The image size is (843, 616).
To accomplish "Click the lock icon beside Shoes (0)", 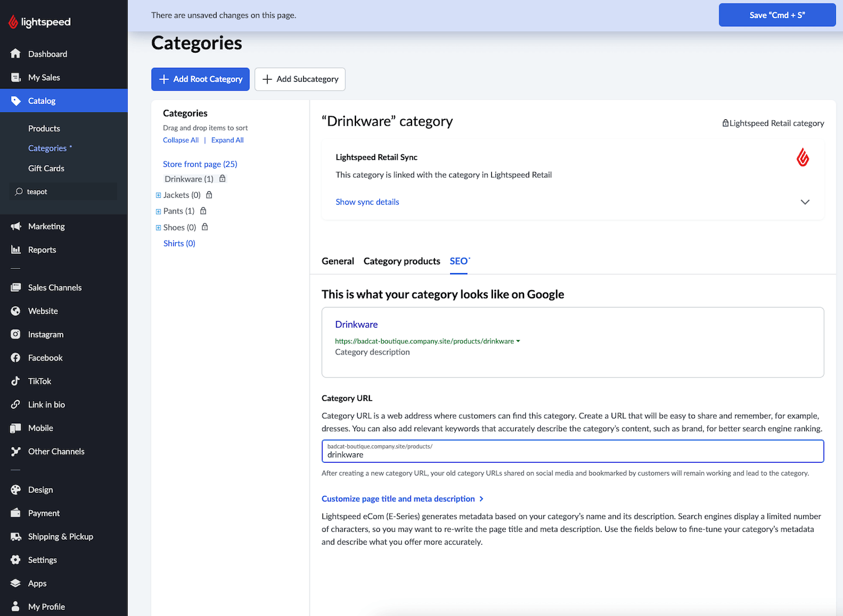I will 205,226.
